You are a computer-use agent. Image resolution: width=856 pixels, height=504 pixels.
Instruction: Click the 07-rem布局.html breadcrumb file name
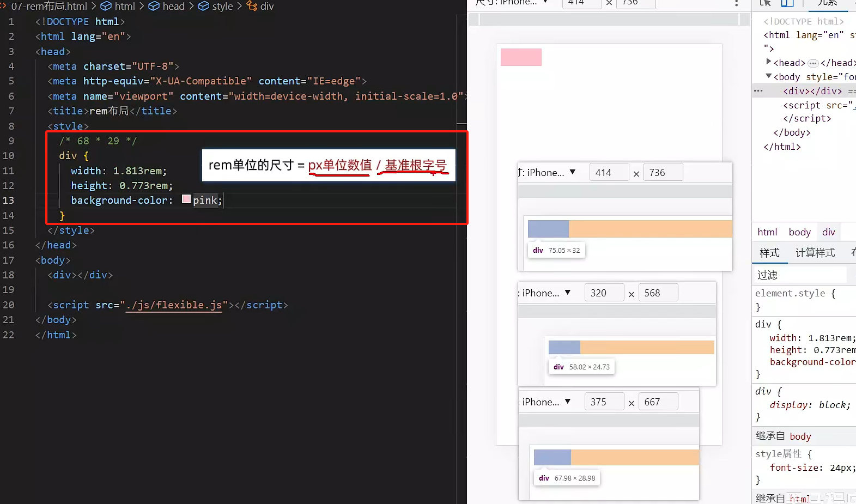49,6
